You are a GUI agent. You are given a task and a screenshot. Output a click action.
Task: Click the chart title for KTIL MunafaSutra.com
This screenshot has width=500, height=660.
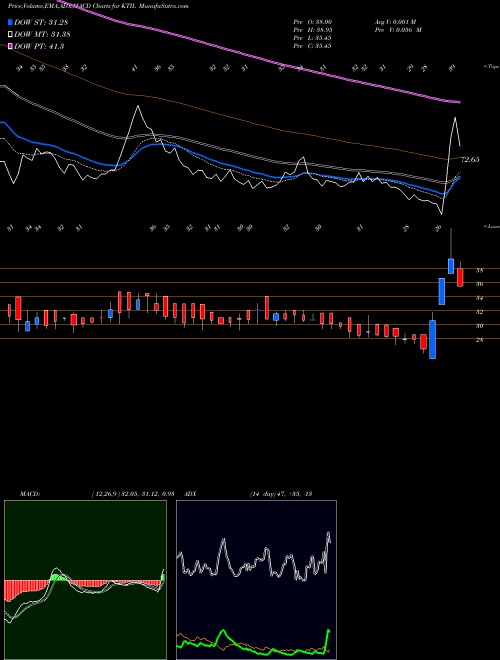click(98, 6)
